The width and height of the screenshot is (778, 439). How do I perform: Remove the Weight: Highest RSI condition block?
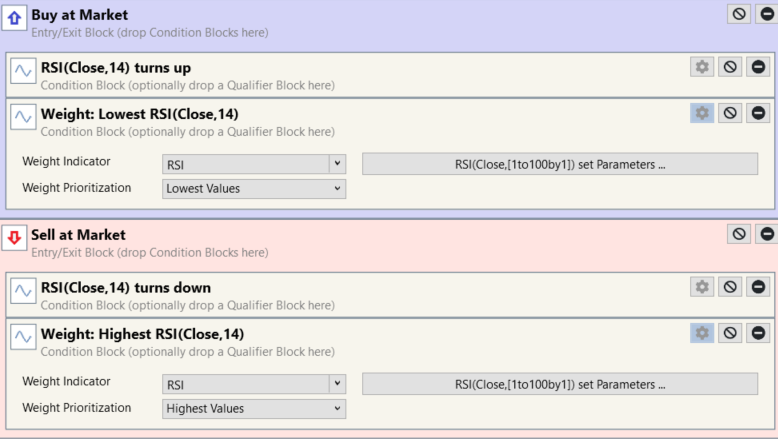click(x=758, y=333)
